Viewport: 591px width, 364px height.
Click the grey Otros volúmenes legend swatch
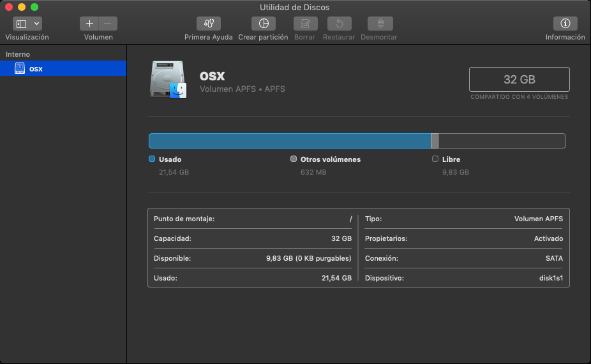pyautogui.click(x=293, y=159)
